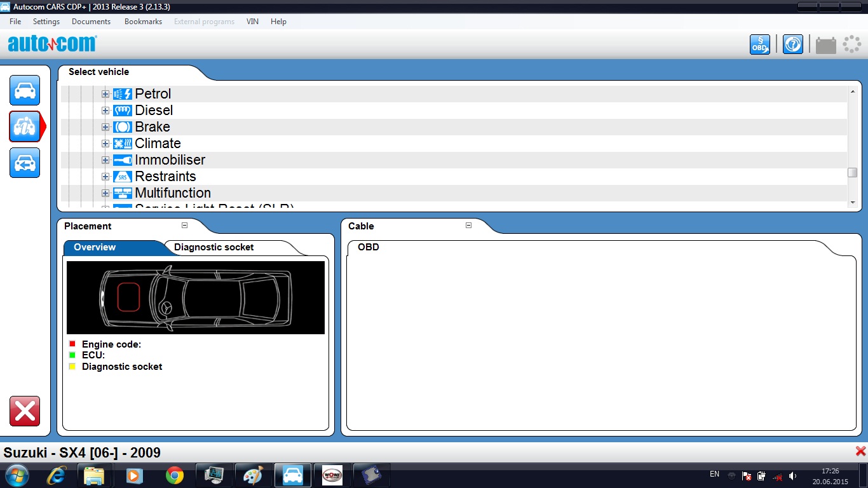
Task: Click the autocom logo
Action: tap(52, 44)
